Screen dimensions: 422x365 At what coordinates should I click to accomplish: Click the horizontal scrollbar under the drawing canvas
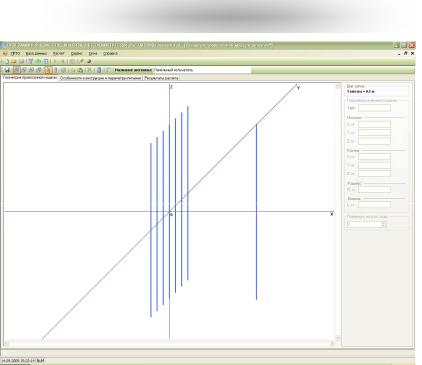169,343
